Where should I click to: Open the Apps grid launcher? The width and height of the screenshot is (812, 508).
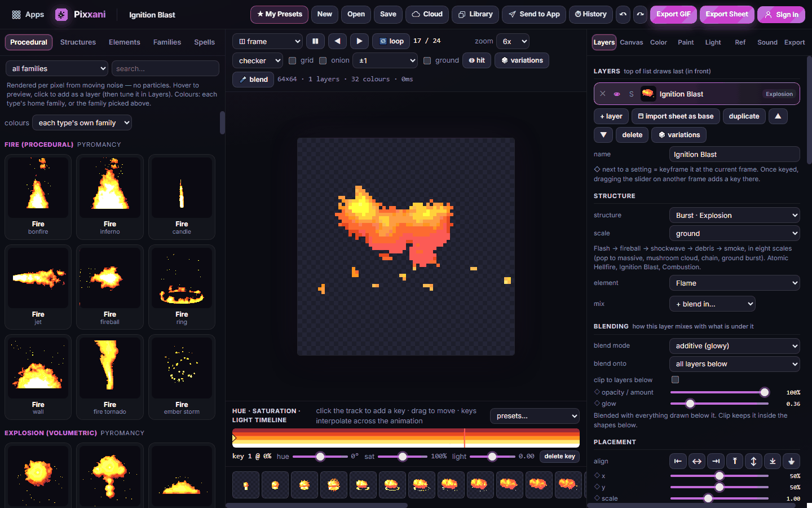(28, 15)
